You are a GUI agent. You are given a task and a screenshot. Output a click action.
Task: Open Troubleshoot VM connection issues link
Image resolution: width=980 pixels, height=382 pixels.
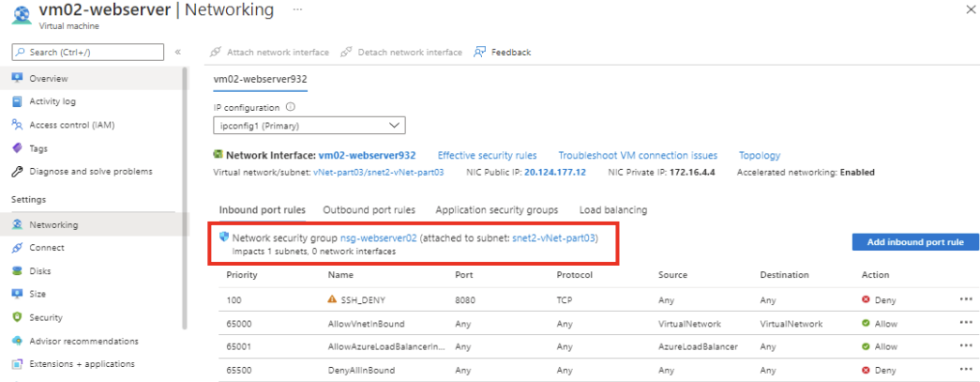pyautogui.click(x=638, y=155)
